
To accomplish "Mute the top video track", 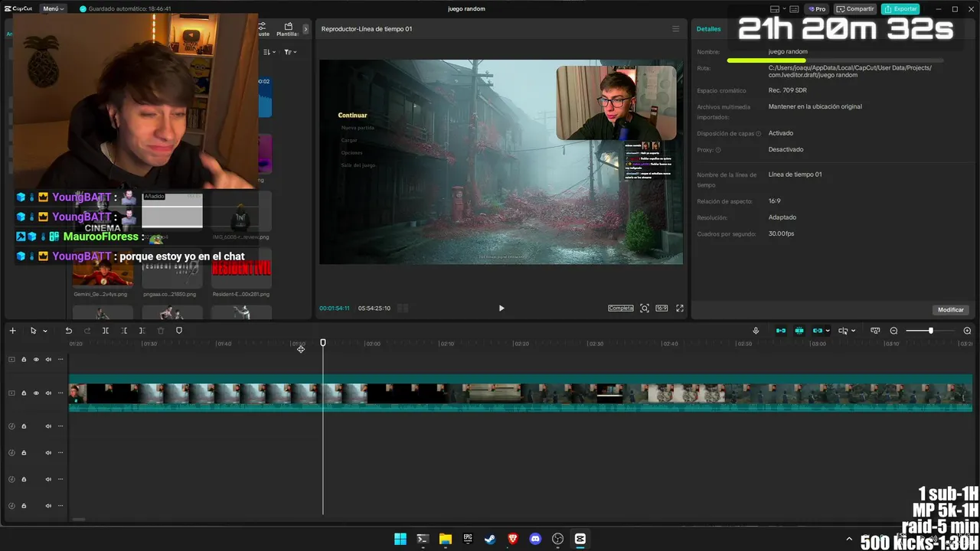I will [48, 360].
